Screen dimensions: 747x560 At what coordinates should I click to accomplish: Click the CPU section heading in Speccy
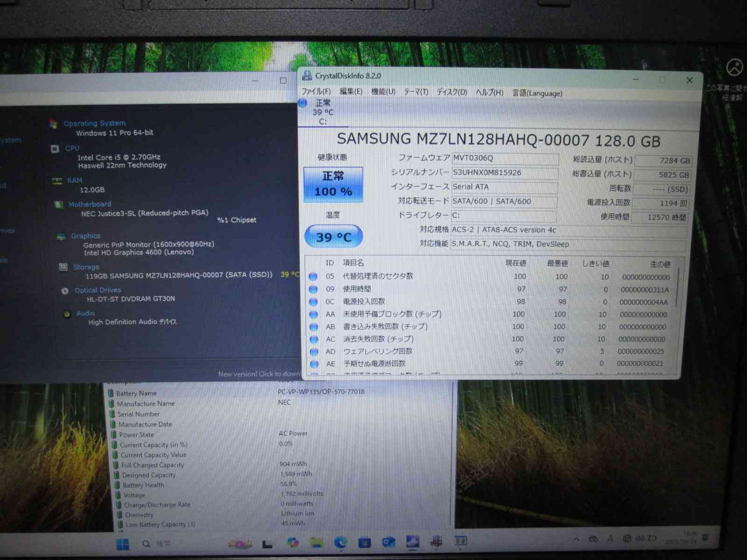tap(72, 148)
